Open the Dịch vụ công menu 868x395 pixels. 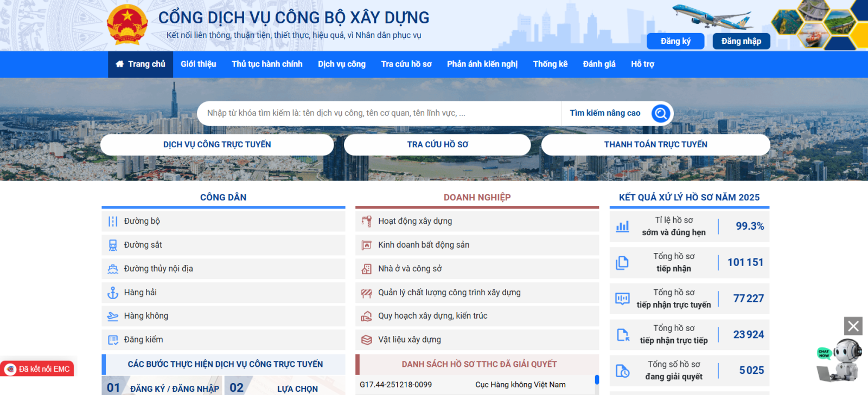tap(342, 64)
